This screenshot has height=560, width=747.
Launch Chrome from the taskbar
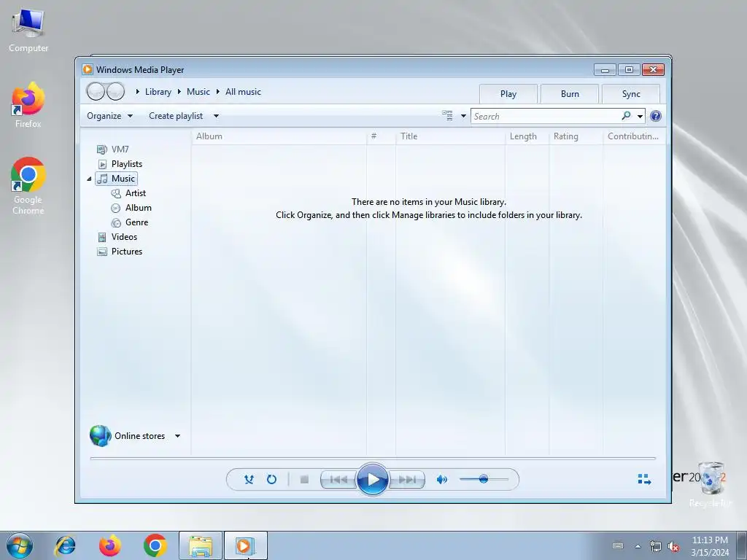tap(155, 545)
